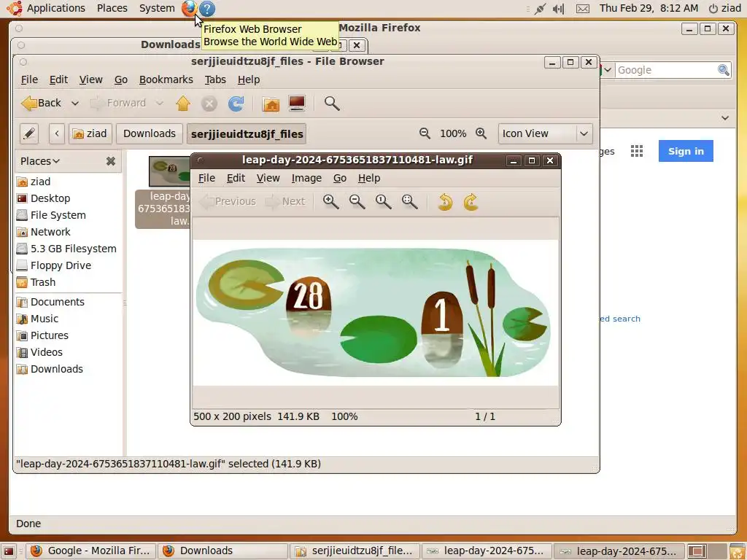Open the File menu in the image viewer
Screen dimensions: 747x560
point(206,178)
